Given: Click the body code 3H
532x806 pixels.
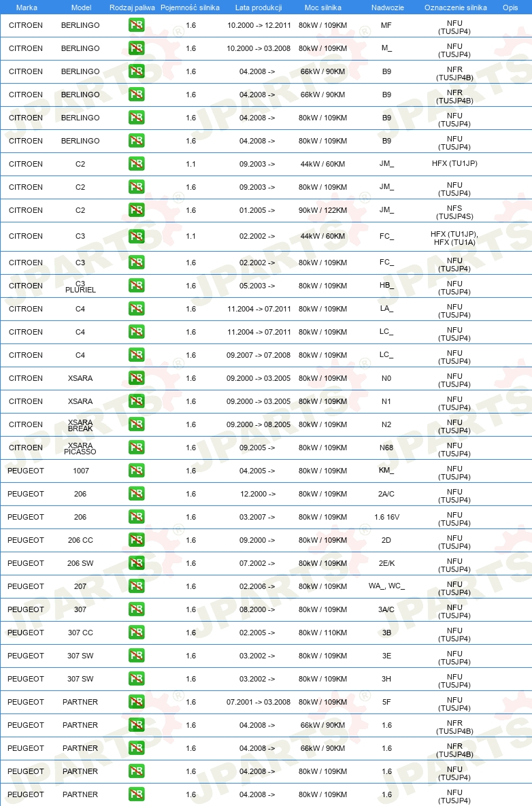Looking at the screenshot, I should point(386,679).
